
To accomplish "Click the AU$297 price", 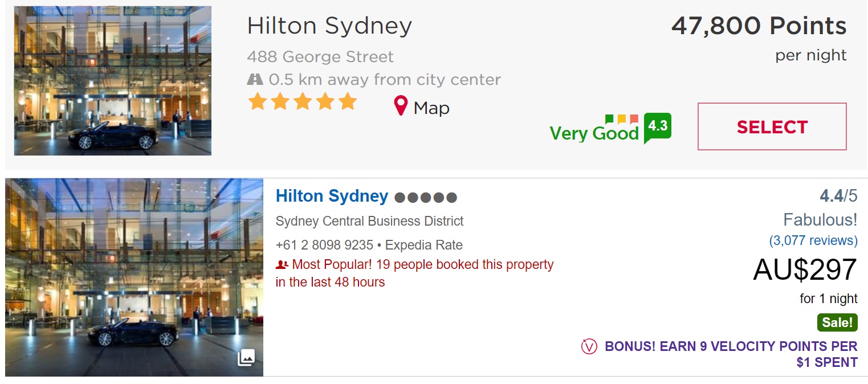I will pos(805,269).
